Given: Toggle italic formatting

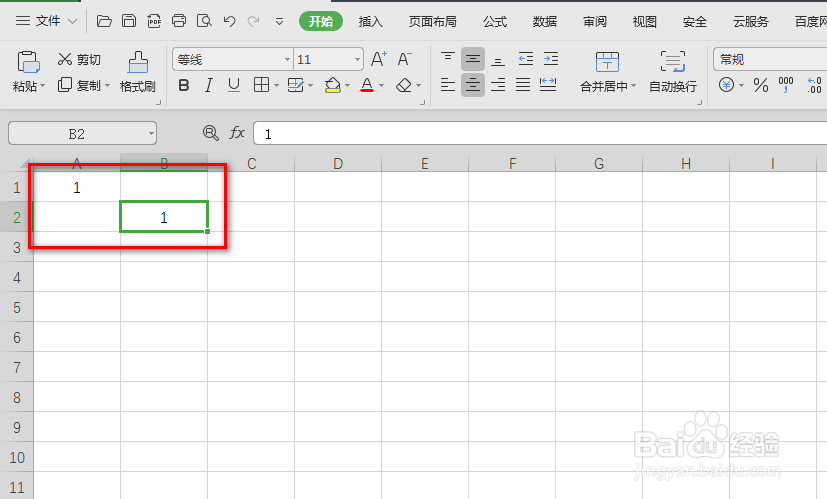Looking at the screenshot, I should pyautogui.click(x=209, y=85).
